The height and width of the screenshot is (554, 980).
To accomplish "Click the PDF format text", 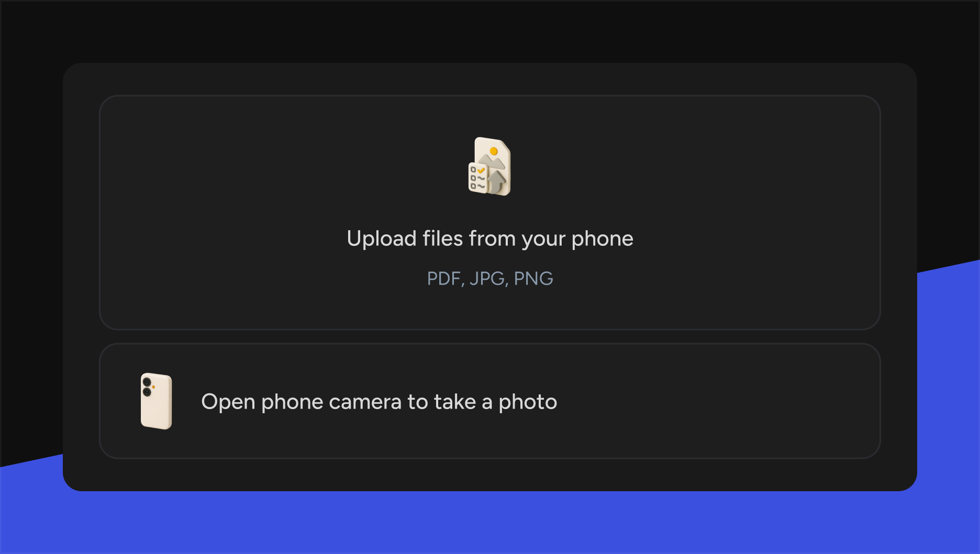I will [443, 278].
